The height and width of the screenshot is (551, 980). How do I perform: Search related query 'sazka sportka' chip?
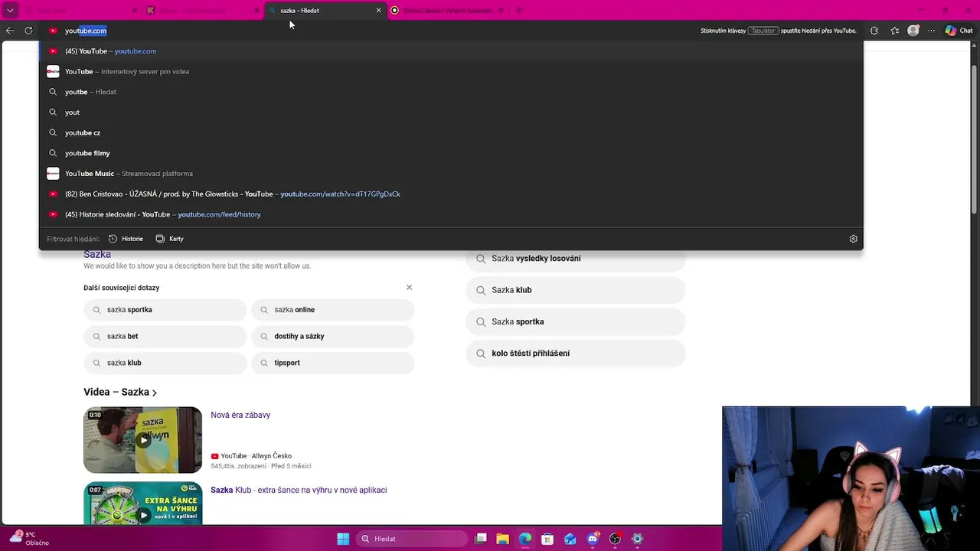tap(165, 310)
